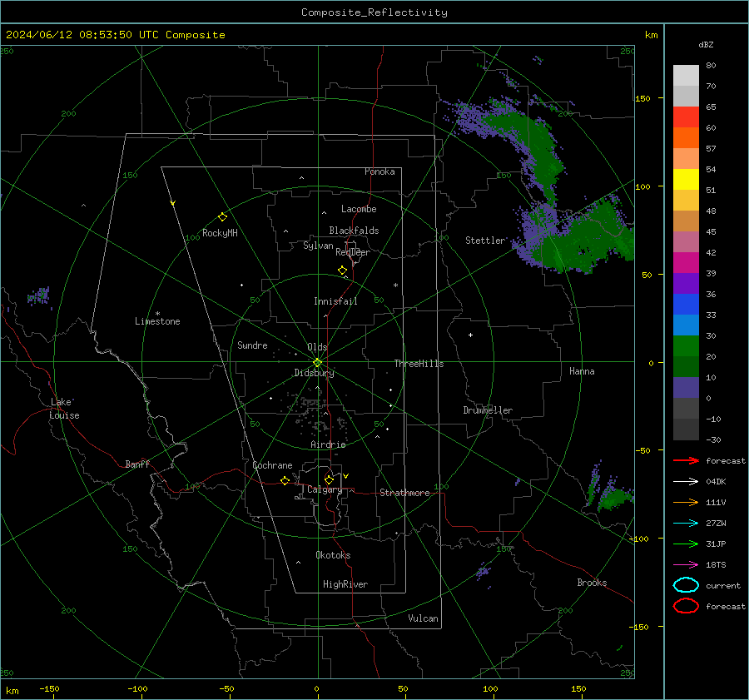Viewport: 749px width, 700px height.
Task: Click the Sylvan town label
Action: tap(318, 246)
